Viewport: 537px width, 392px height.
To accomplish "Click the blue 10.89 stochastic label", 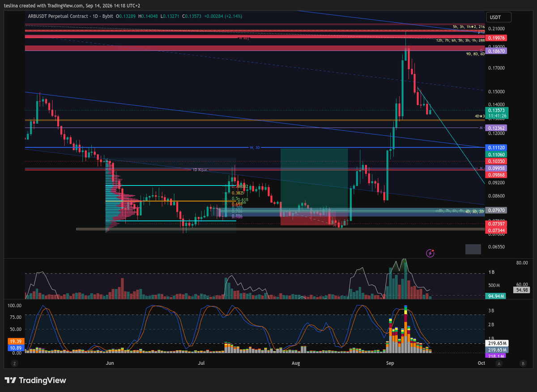I will (15, 347).
